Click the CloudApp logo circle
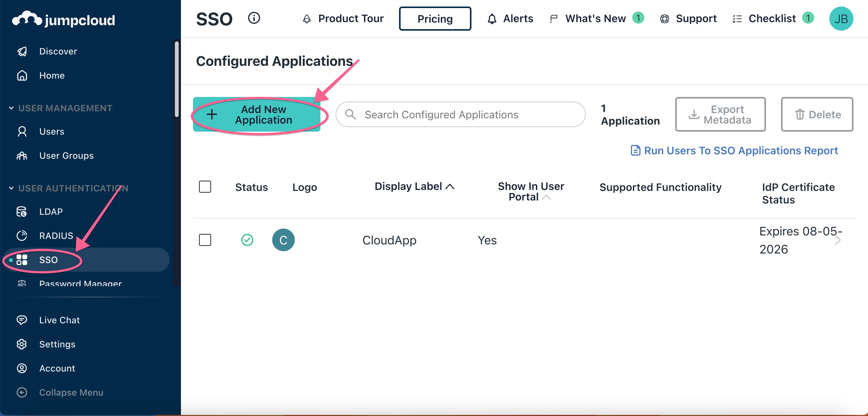 tap(283, 240)
